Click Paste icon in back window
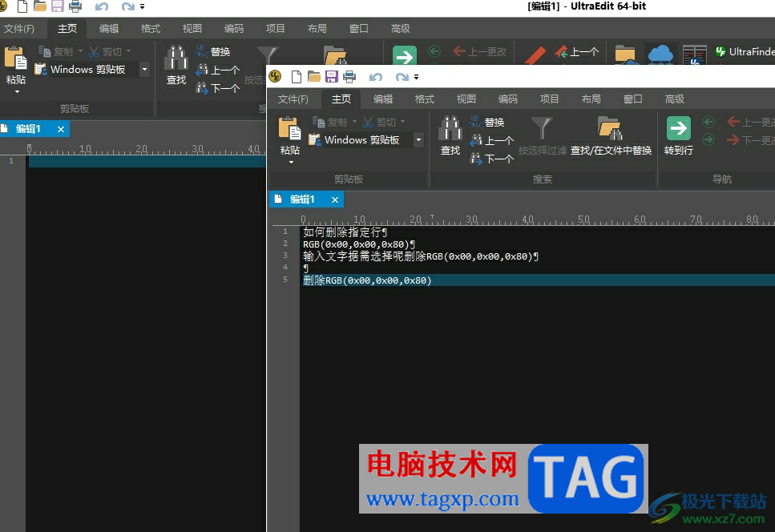The image size is (775, 532). (x=16, y=58)
